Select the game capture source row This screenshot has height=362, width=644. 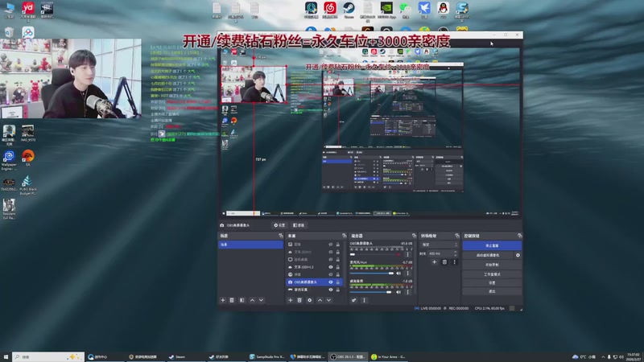[315, 290]
